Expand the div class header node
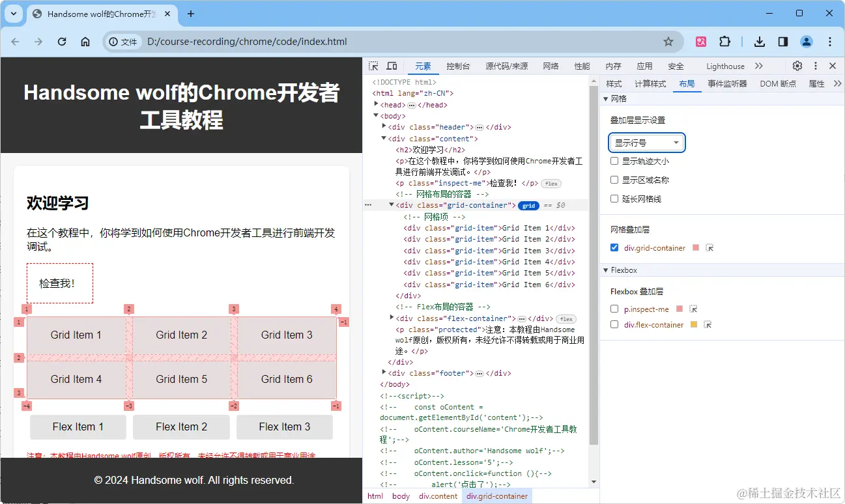Screen dimensions: 845x504 (x=384, y=126)
